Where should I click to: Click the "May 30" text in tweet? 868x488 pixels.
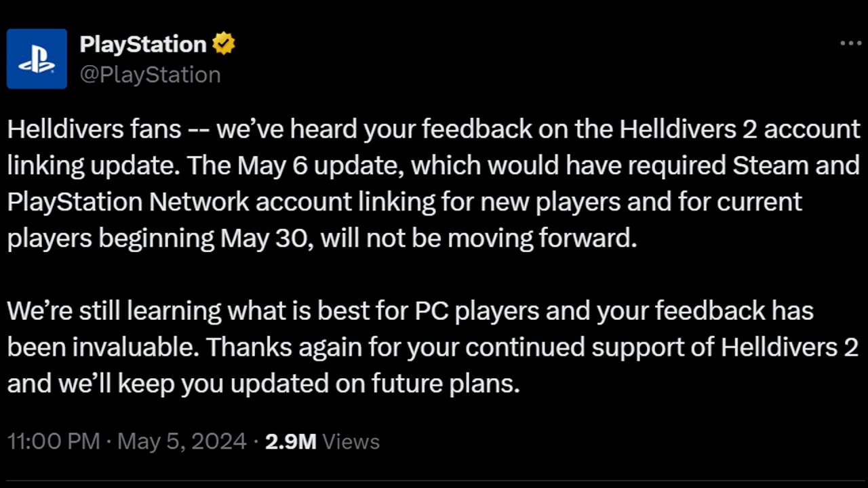(x=267, y=239)
